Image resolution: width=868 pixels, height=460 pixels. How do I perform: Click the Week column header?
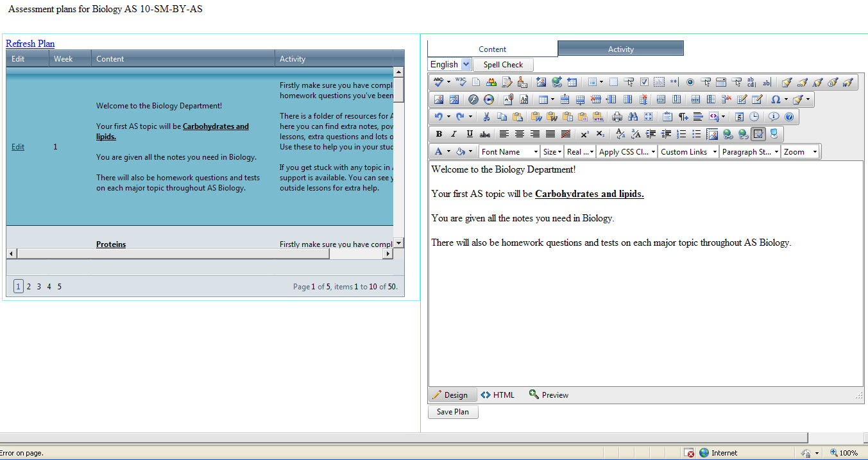[x=70, y=58]
